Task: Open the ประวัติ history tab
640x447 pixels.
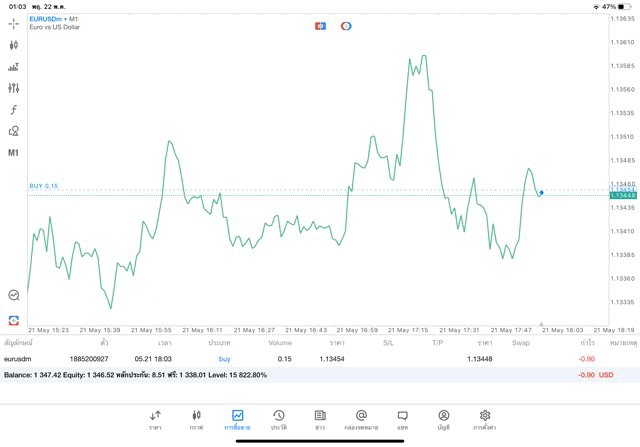Action: tap(279, 419)
